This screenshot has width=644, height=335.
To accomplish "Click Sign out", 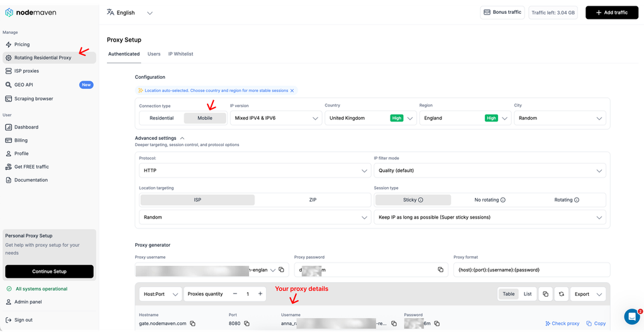I will coord(23,320).
